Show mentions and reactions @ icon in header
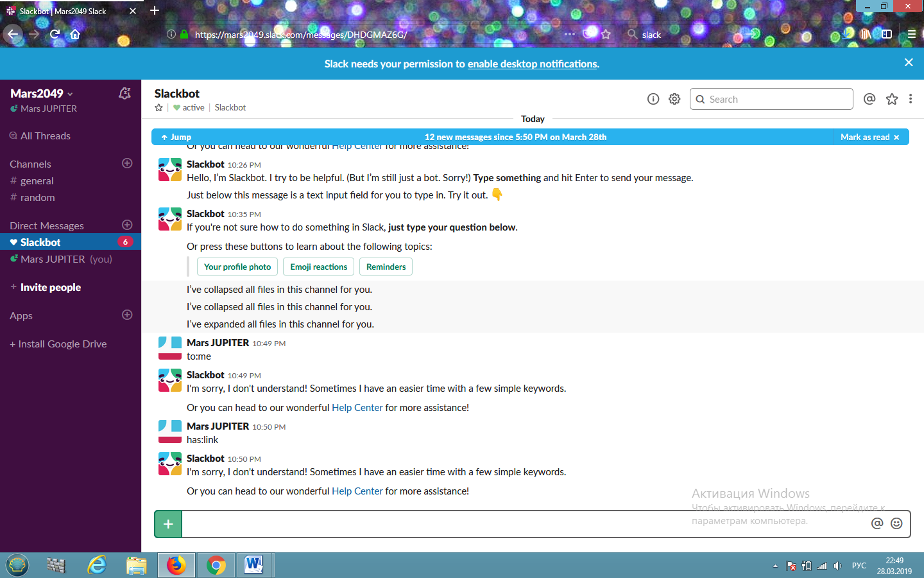Image resolution: width=924 pixels, height=578 pixels. pos(869,99)
